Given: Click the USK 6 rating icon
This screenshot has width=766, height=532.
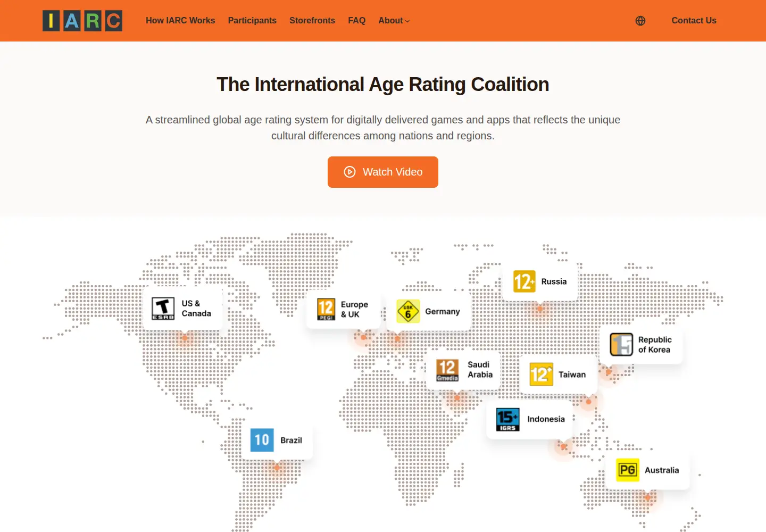Looking at the screenshot, I should point(408,312).
